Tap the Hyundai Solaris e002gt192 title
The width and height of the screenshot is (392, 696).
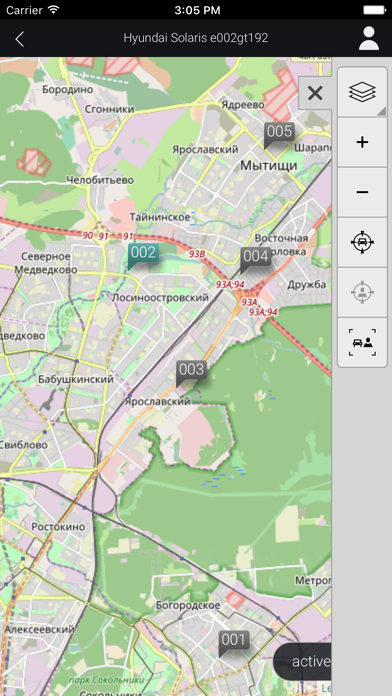[x=196, y=38]
